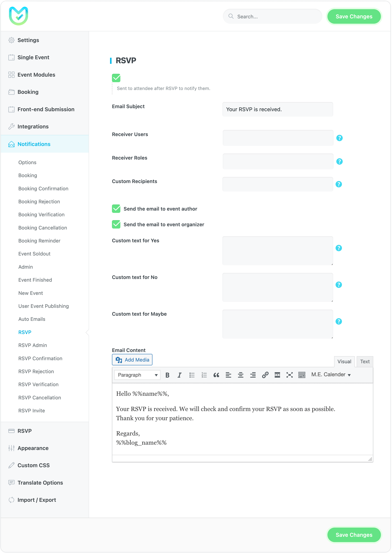Image resolution: width=392 pixels, height=553 pixels.
Task: Click the Insert link icon
Action: 265,375
